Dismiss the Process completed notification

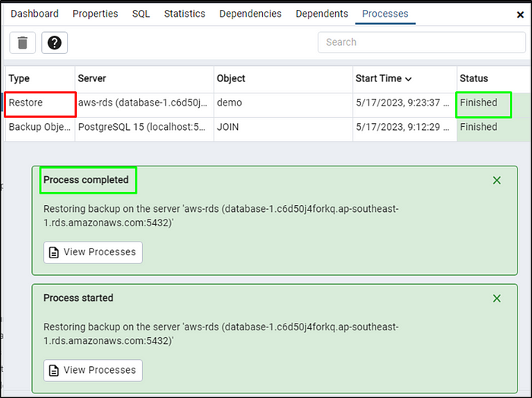point(497,180)
